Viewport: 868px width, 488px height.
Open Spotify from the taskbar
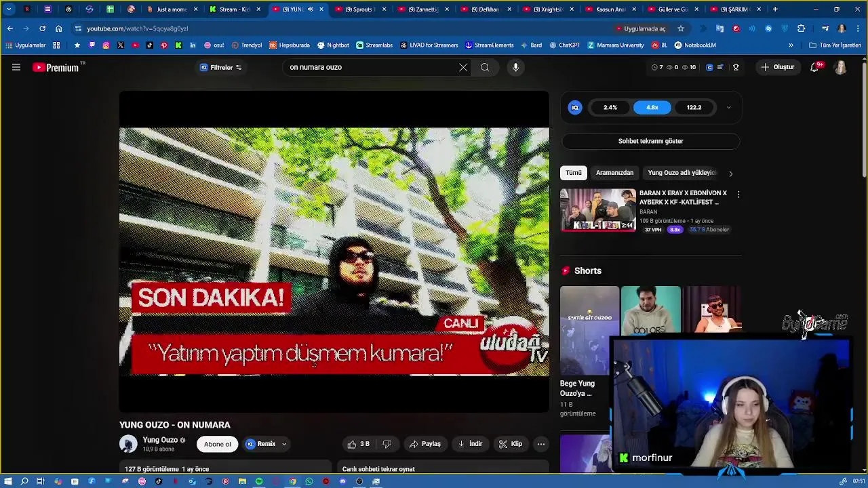259,481
